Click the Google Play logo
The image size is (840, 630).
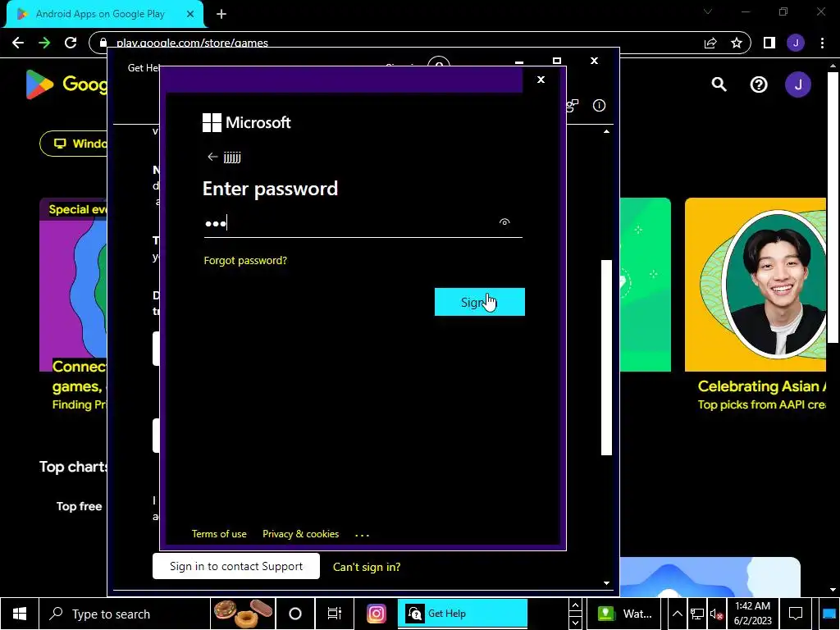(x=66, y=84)
